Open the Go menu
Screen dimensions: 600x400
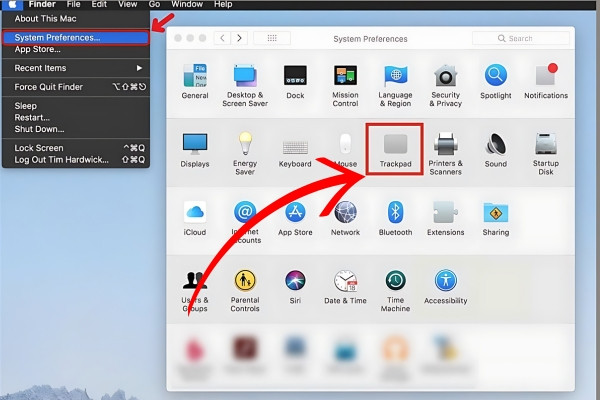click(154, 4)
